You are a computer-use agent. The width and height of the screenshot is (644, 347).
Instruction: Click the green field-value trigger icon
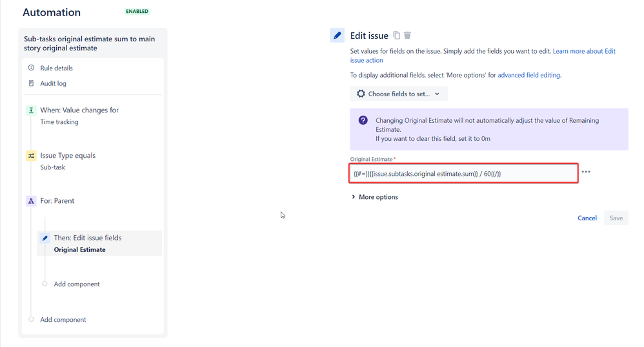(x=31, y=110)
